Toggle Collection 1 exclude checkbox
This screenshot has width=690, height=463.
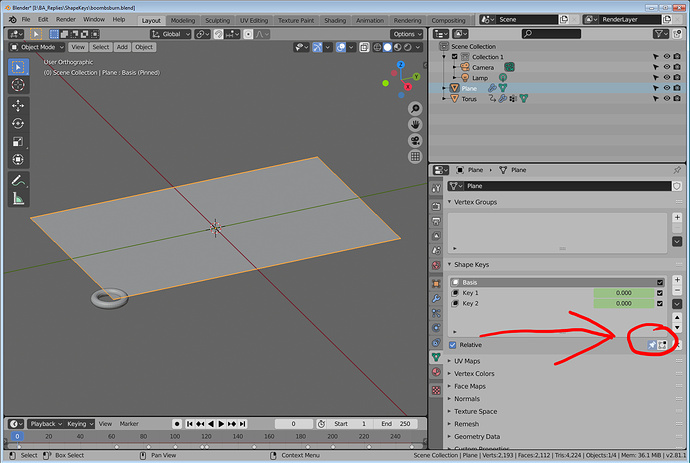coord(455,57)
